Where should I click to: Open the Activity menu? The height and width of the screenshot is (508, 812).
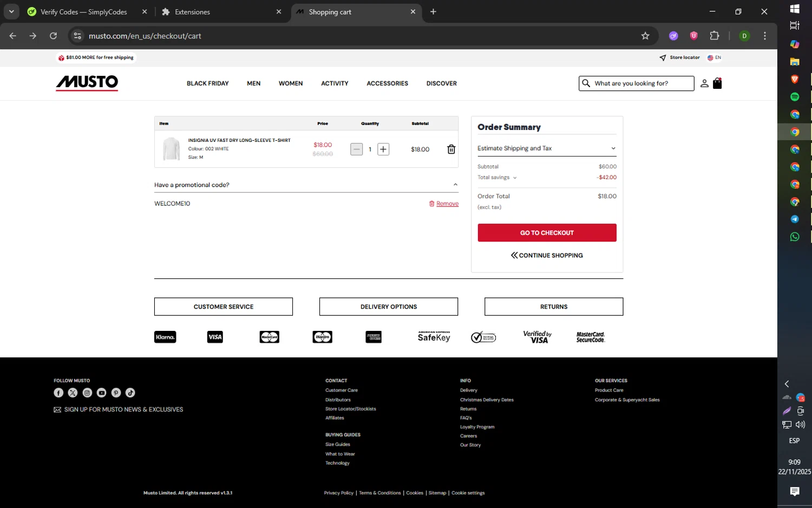point(335,83)
